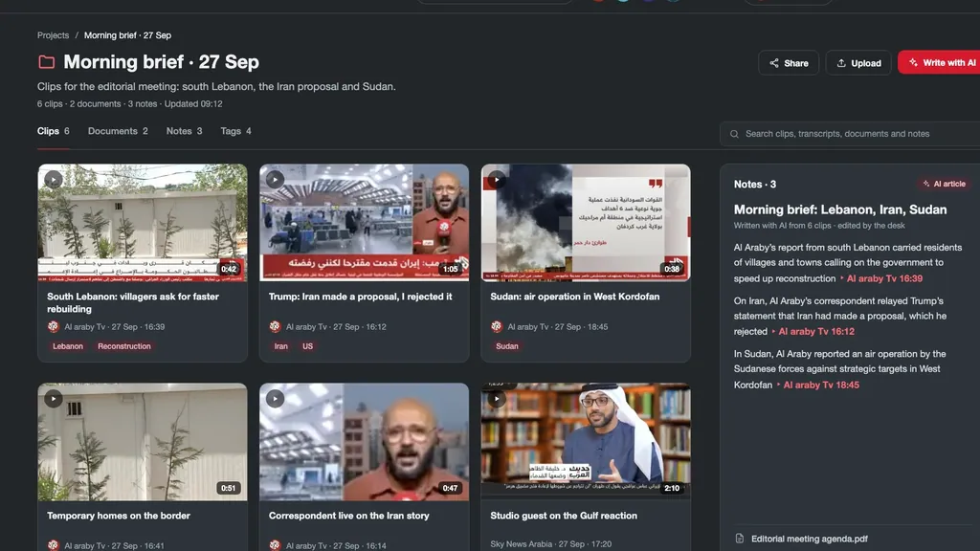The image size is (980, 551).
Task: Click the Morning brief: Lebanon, Iran, Sudan heading
Action: [840, 209]
